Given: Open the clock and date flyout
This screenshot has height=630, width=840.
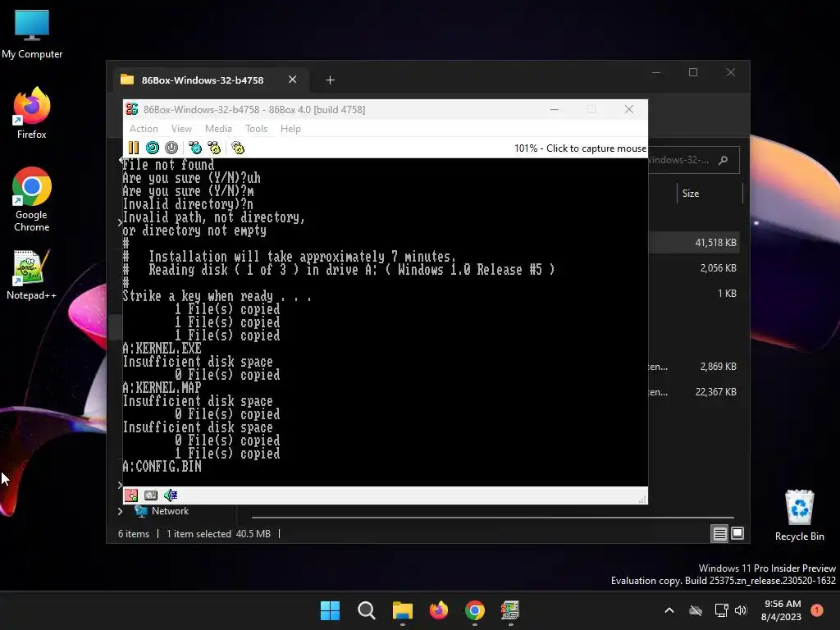Looking at the screenshot, I should (782, 610).
